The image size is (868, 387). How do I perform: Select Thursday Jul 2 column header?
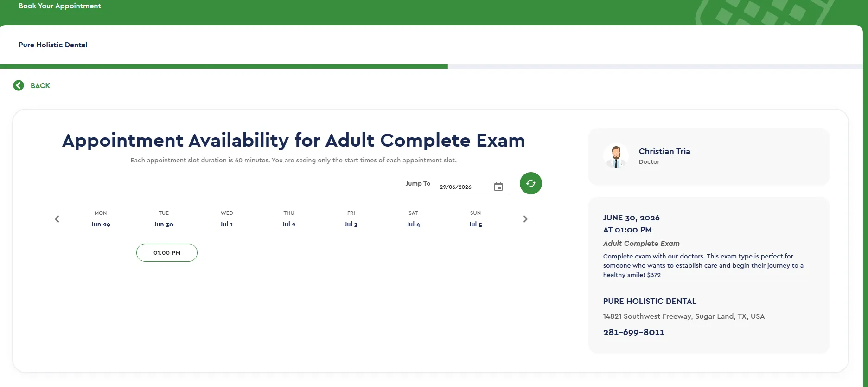point(289,219)
